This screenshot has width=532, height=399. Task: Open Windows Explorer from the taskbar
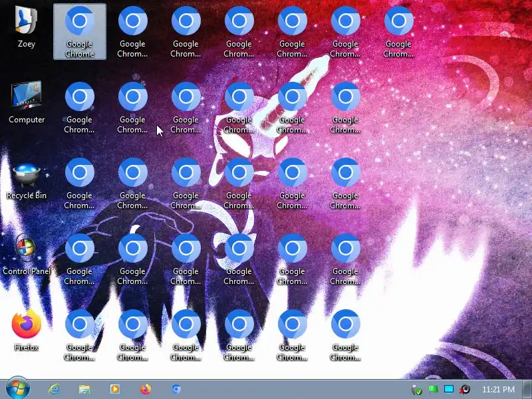click(x=84, y=389)
